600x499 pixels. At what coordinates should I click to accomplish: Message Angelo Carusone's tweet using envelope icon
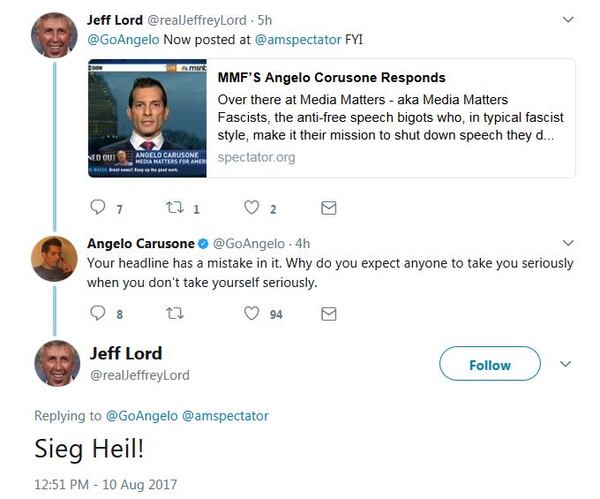pyautogui.click(x=328, y=313)
